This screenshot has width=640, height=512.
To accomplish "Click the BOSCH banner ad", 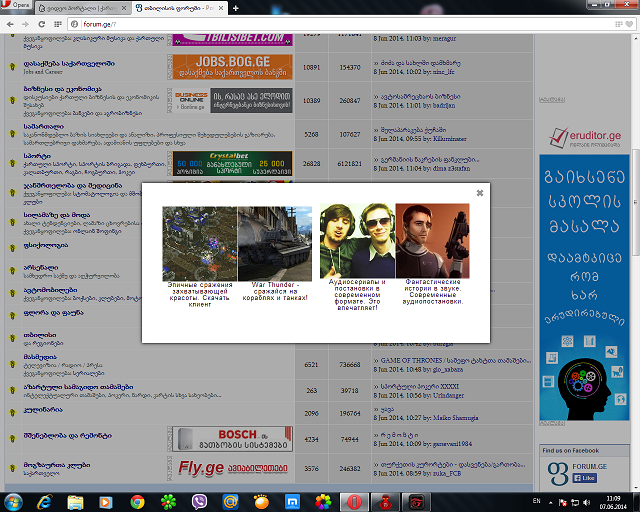I will 233,439.
